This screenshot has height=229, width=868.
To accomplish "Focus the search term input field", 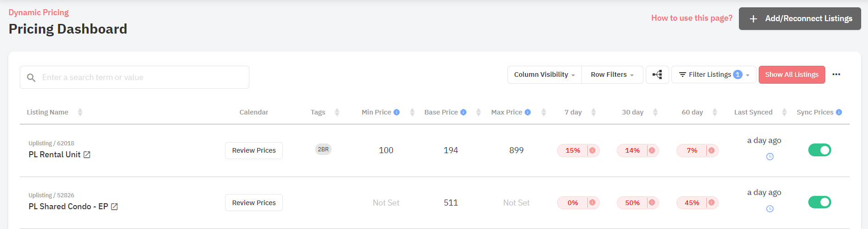I will (135, 77).
